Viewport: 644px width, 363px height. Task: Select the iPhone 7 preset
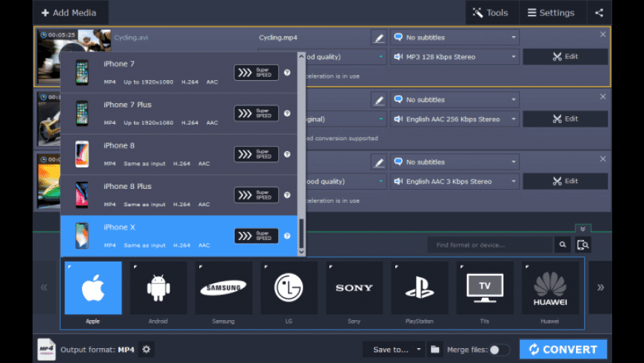tap(178, 73)
